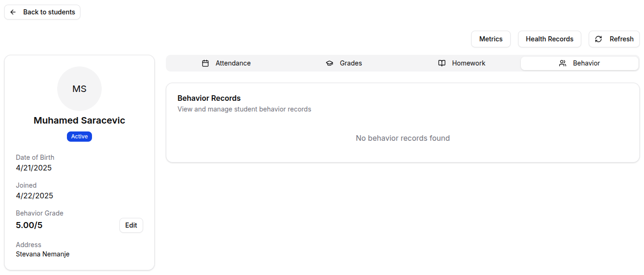Open Health Records
The width and height of the screenshot is (644, 275).
tap(549, 39)
